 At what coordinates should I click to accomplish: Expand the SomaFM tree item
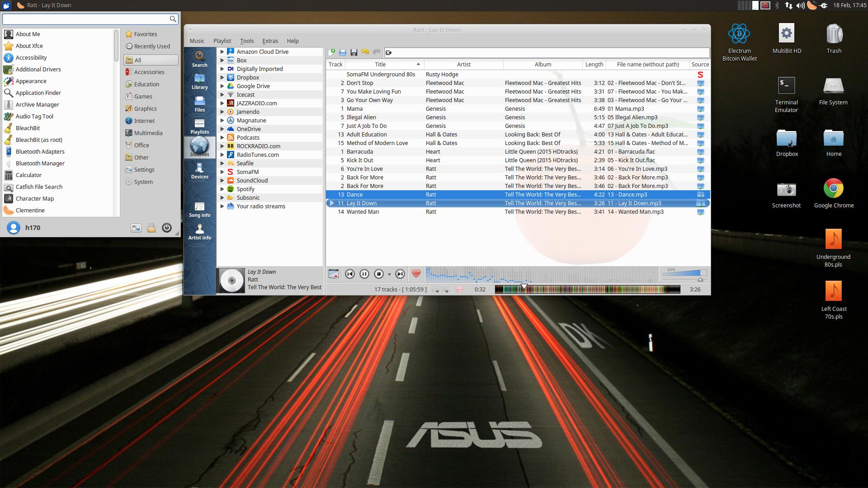222,172
